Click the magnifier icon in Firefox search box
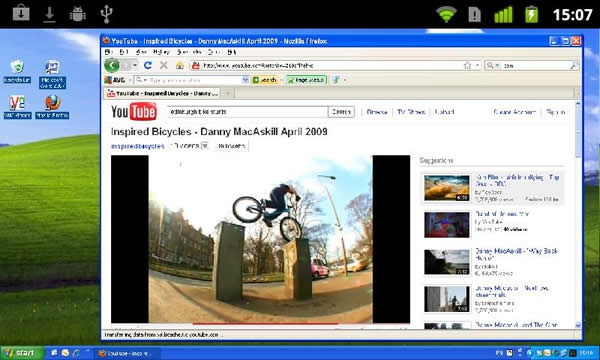Viewport: 600px width, 360px height. (x=574, y=66)
